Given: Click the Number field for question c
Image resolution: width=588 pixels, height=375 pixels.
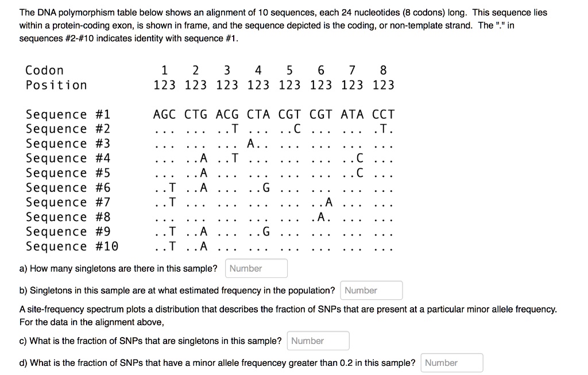Looking at the screenshot, I should 318,341.
